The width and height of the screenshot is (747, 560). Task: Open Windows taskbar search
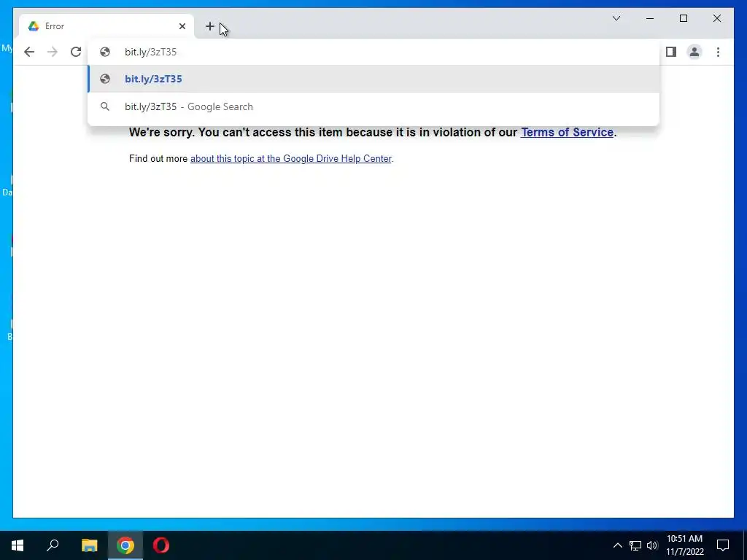pos(53,545)
